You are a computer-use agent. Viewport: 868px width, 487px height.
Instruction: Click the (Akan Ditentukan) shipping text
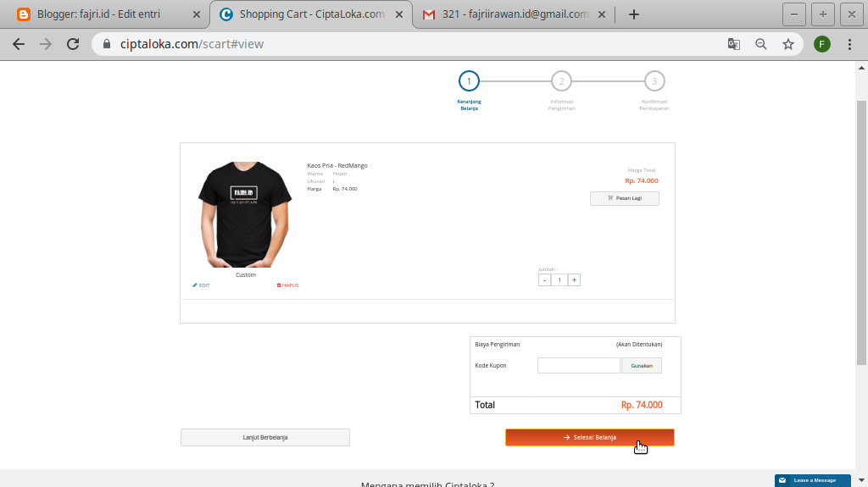(x=639, y=344)
